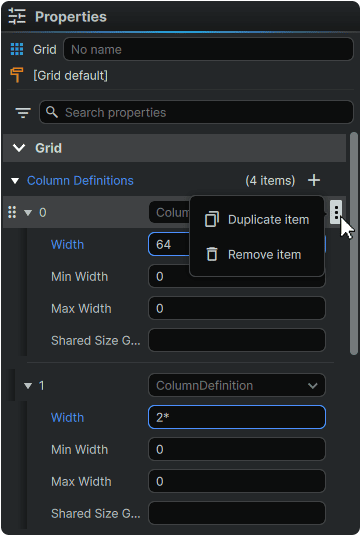Edit item 1 Width field showing 2*
The image size is (361, 536).
pyautogui.click(x=237, y=417)
